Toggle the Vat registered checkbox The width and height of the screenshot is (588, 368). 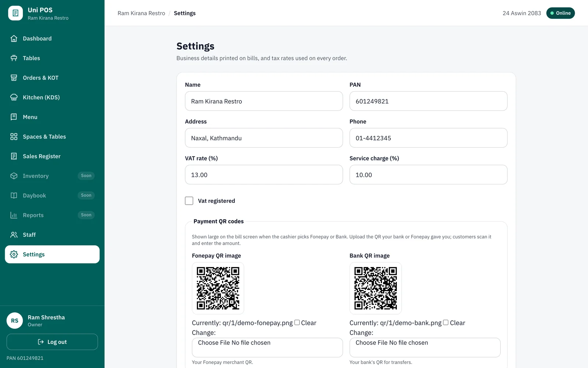pyautogui.click(x=189, y=201)
